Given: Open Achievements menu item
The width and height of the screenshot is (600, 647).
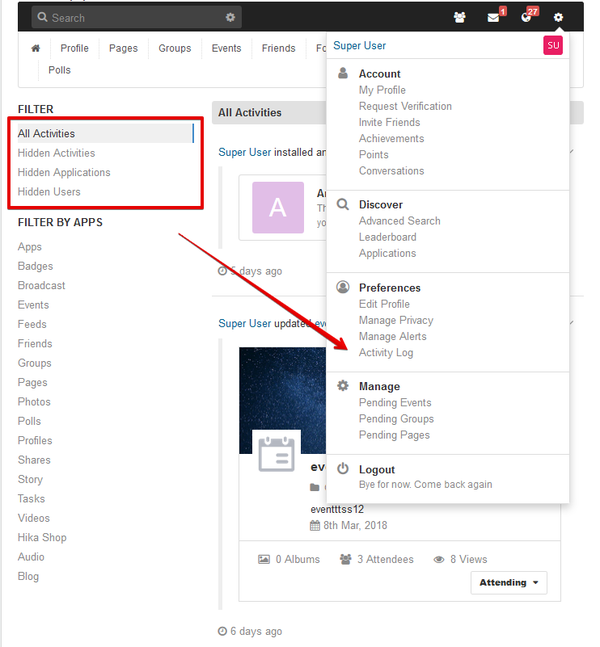Looking at the screenshot, I should [x=391, y=138].
